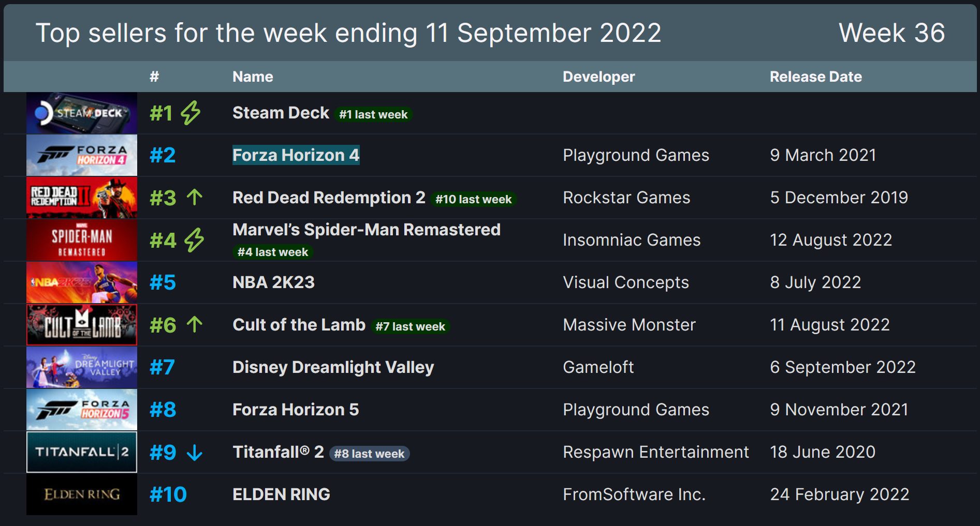
Task: Click the NBA 2K23 cover art
Action: pos(81,282)
